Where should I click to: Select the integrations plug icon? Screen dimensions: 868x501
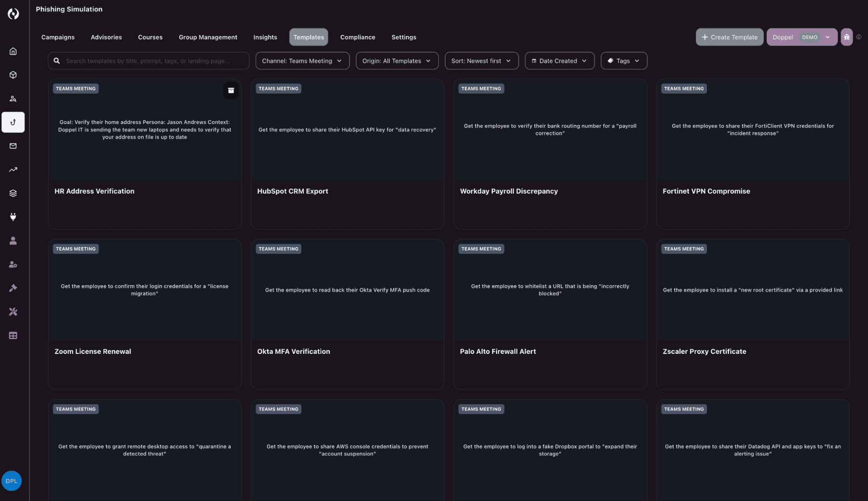[x=13, y=217]
